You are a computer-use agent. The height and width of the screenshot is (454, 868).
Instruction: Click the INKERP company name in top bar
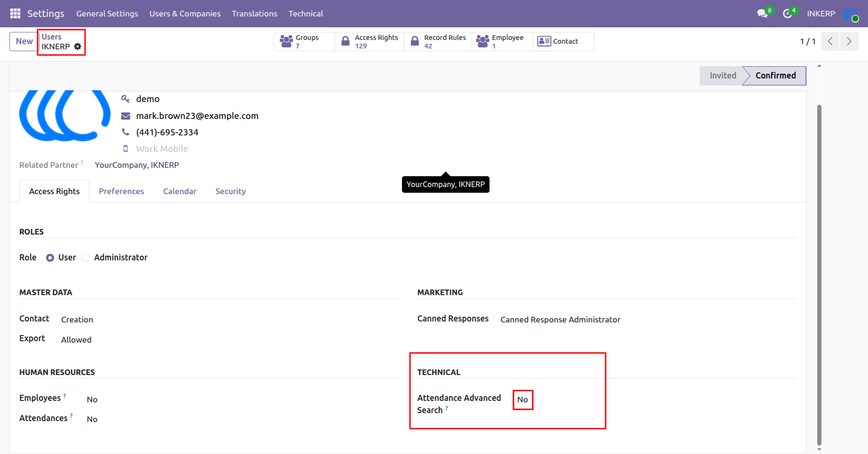(821, 14)
